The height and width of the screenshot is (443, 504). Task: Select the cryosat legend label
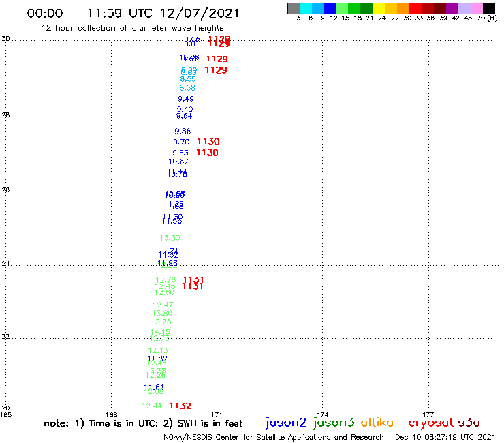point(431,423)
